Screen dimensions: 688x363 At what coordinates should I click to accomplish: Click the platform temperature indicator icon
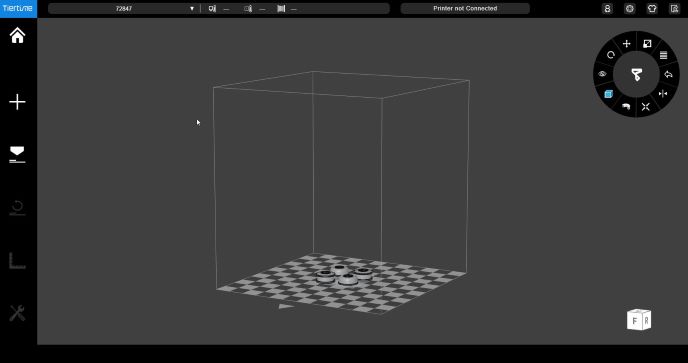[x=248, y=8]
